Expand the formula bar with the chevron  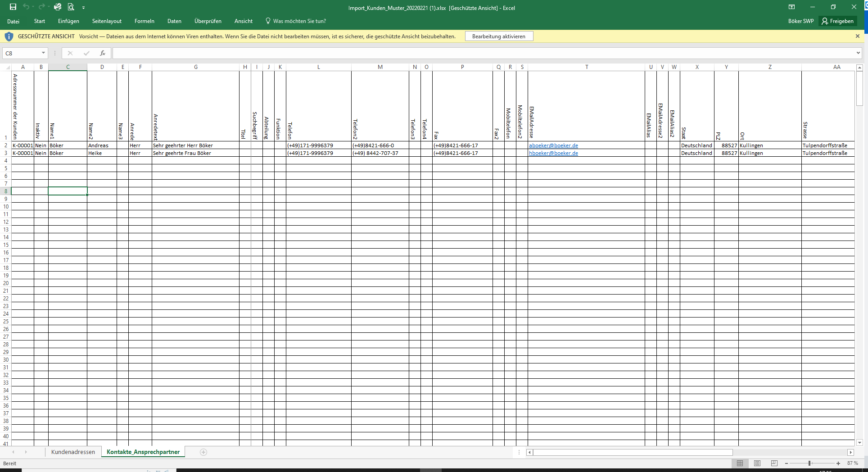tap(858, 53)
